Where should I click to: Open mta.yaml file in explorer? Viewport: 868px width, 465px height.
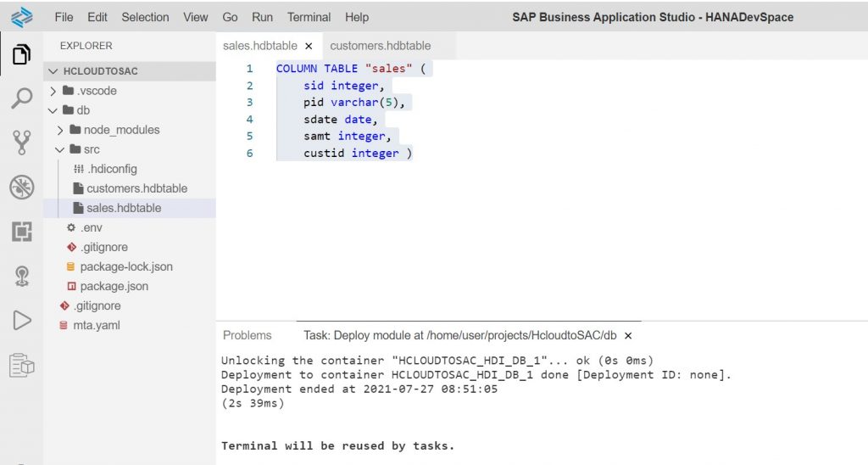[97, 325]
